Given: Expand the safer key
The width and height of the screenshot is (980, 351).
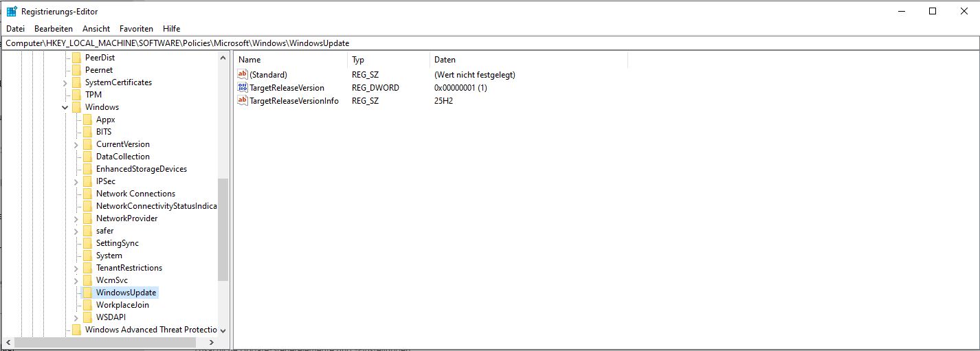Looking at the screenshot, I should tap(76, 231).
